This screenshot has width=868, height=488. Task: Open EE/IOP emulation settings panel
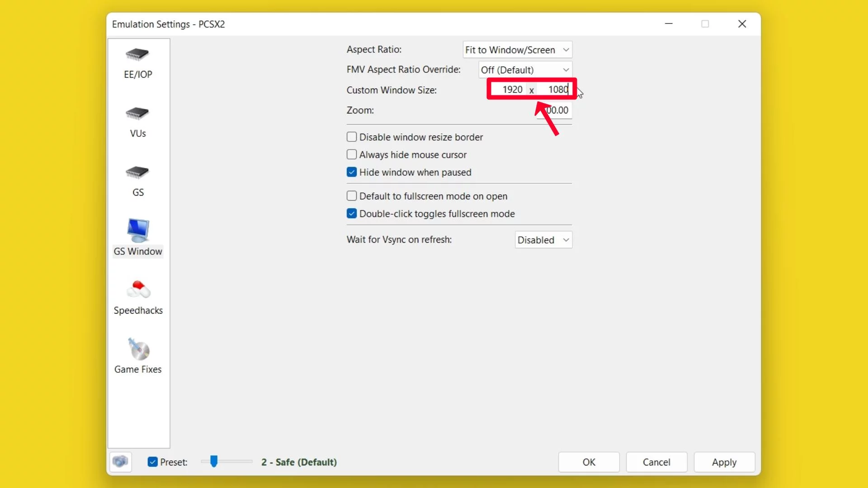tap(138, 62)
